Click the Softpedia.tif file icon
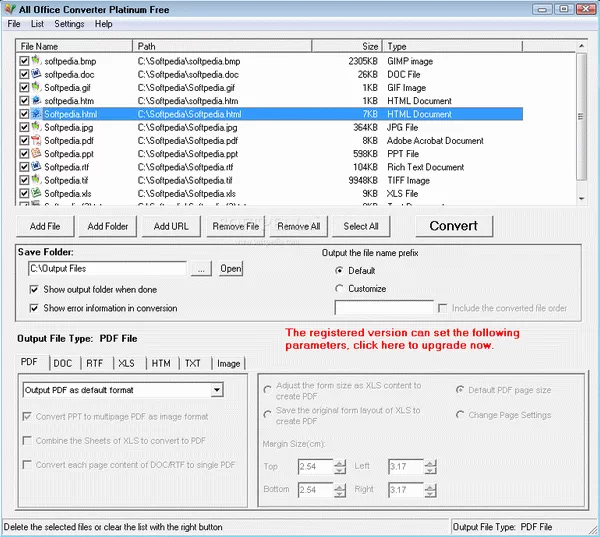 37,180
